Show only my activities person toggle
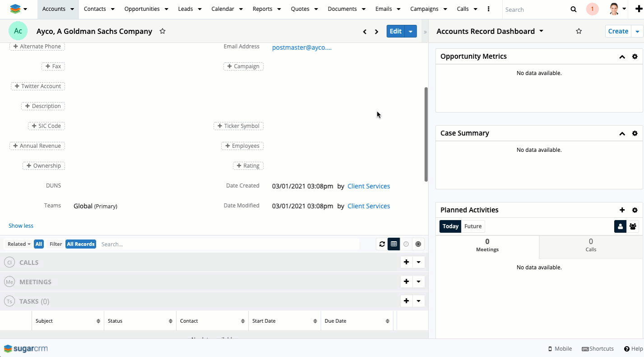 click(620, 226)
